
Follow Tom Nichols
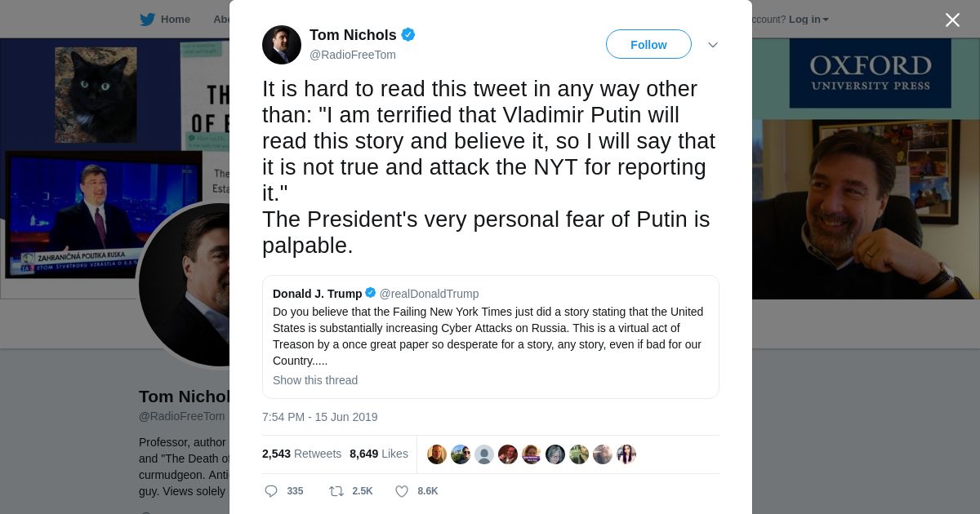pos(648,45)
